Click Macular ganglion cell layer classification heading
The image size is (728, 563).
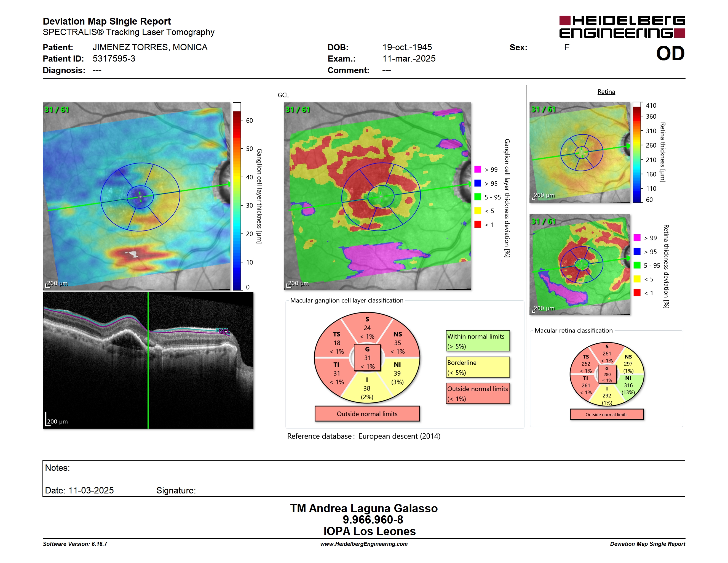click(x=347, y=301)
